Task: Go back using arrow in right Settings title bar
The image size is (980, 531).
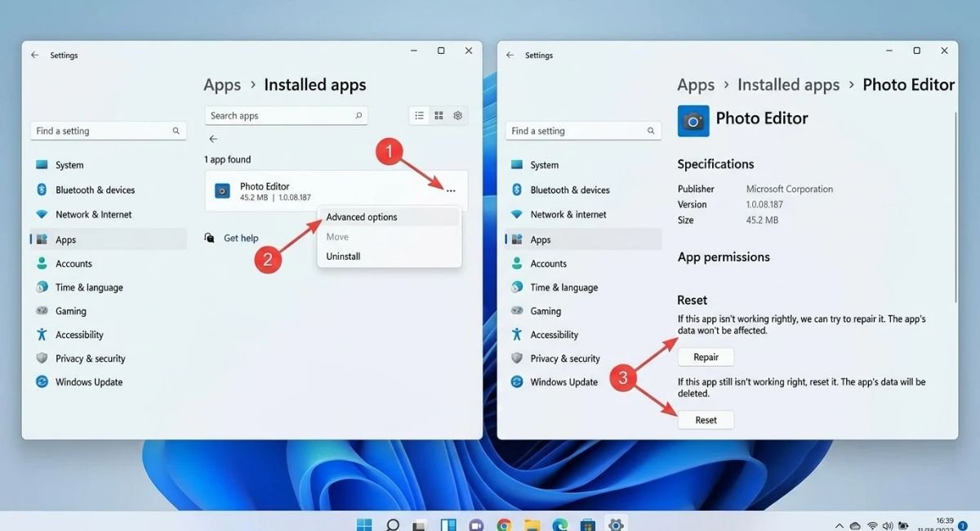Action: (x=510, y=56)
